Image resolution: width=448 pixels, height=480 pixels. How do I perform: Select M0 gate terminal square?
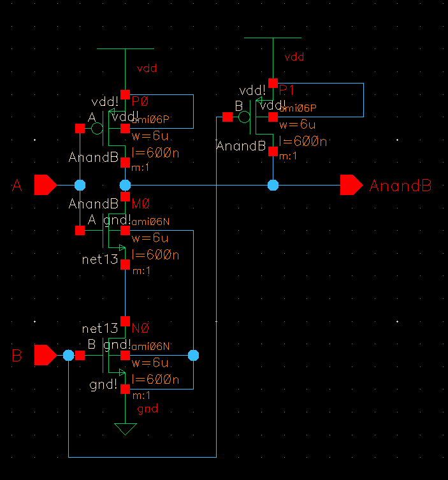(80, 231)
